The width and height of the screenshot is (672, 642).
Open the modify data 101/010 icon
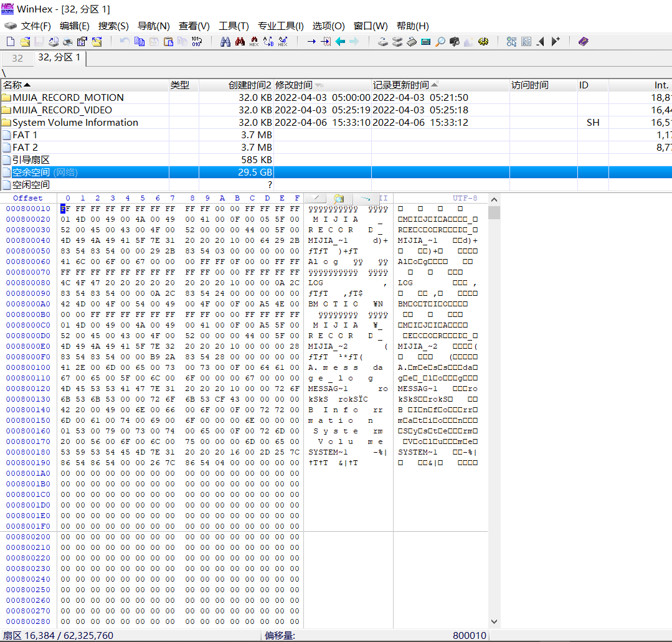(197, 42)
